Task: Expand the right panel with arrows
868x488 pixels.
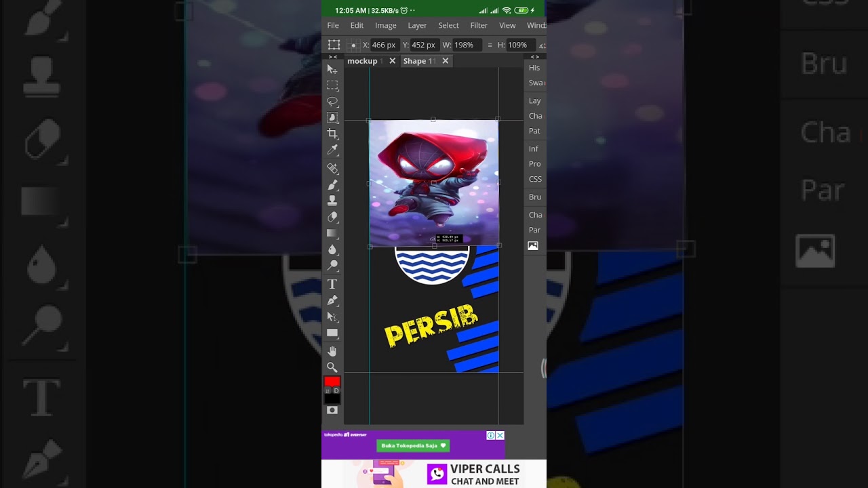Action: click(535, 57)
